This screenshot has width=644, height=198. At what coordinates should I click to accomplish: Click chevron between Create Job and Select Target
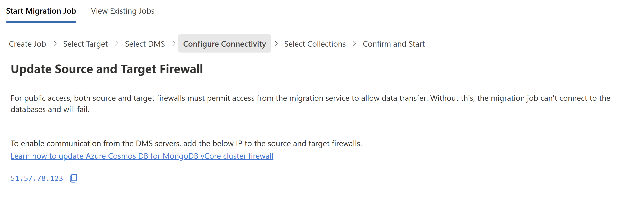(x=55, y=44)
